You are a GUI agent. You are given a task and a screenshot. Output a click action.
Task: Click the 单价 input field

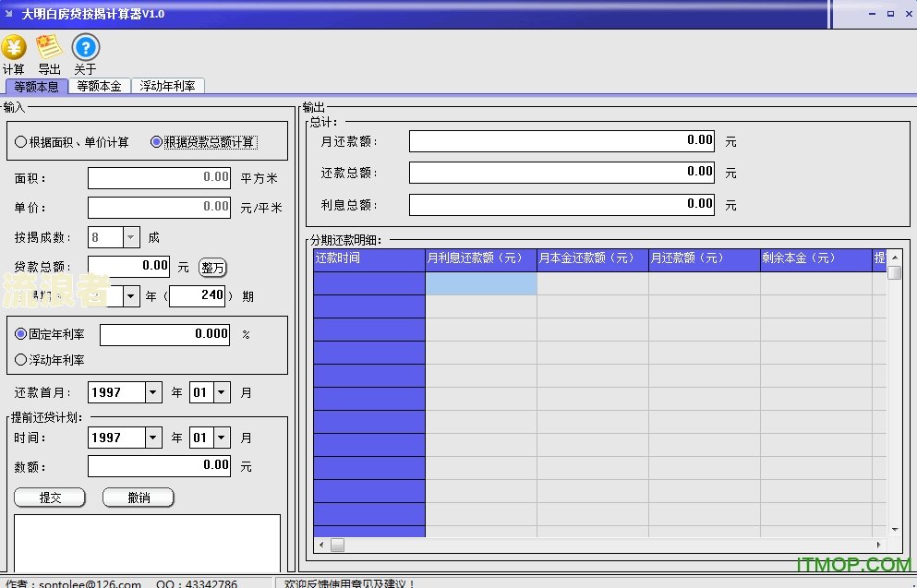159,207
